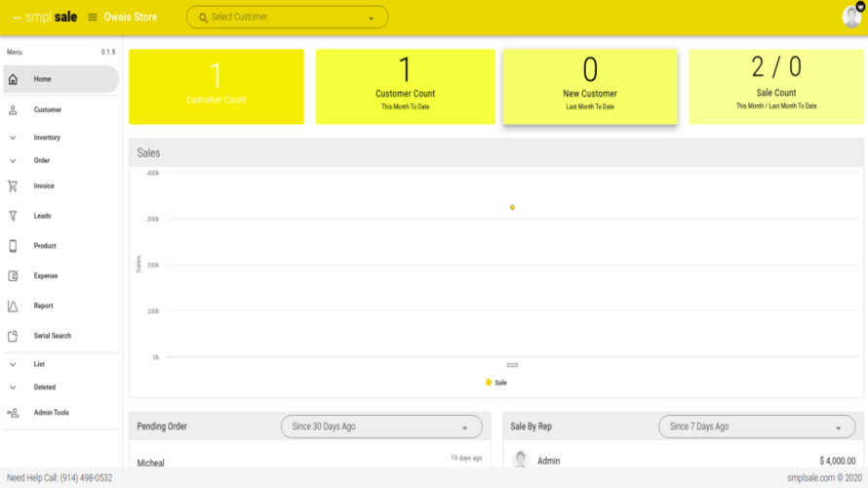Click the Product phone icon

tap(13, 246)
